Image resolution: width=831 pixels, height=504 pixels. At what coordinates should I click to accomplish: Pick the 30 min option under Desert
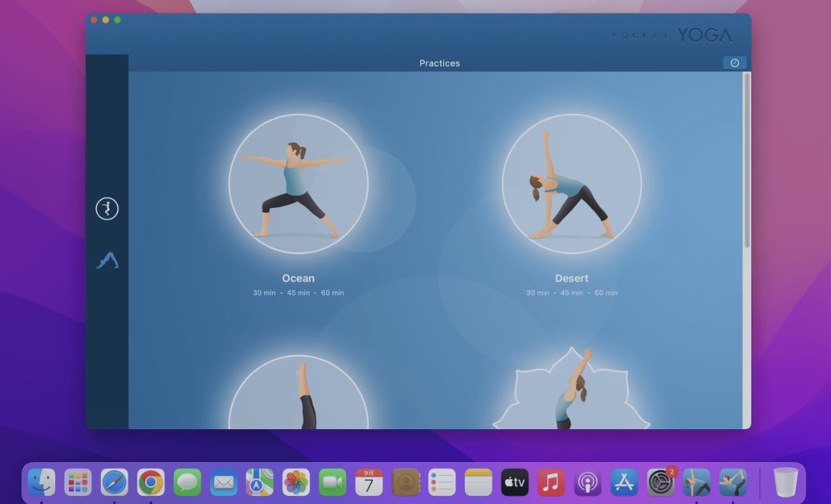(538, 293)
